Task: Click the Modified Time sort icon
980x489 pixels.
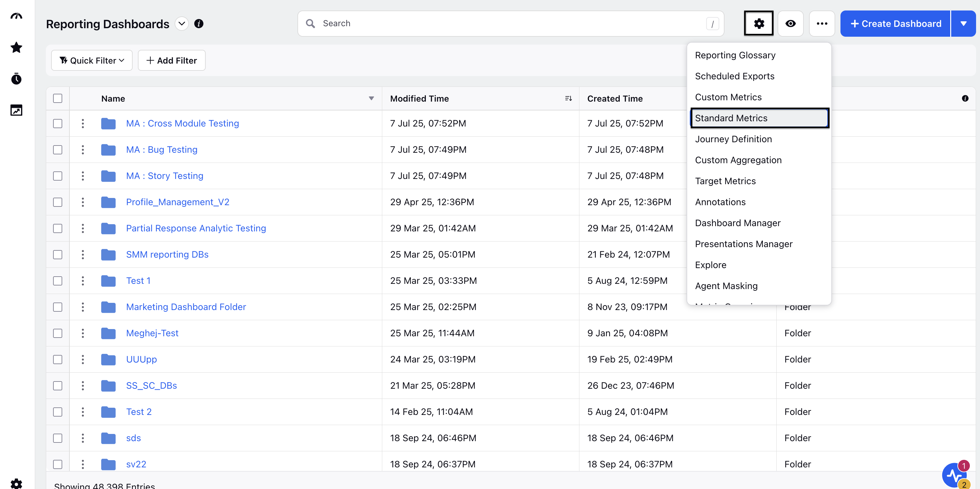Action: pos(568,99)
